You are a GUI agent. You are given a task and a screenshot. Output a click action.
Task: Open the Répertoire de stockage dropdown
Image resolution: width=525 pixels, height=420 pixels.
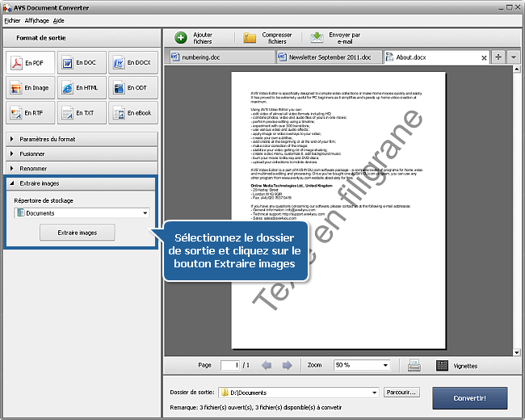[145, 213]
